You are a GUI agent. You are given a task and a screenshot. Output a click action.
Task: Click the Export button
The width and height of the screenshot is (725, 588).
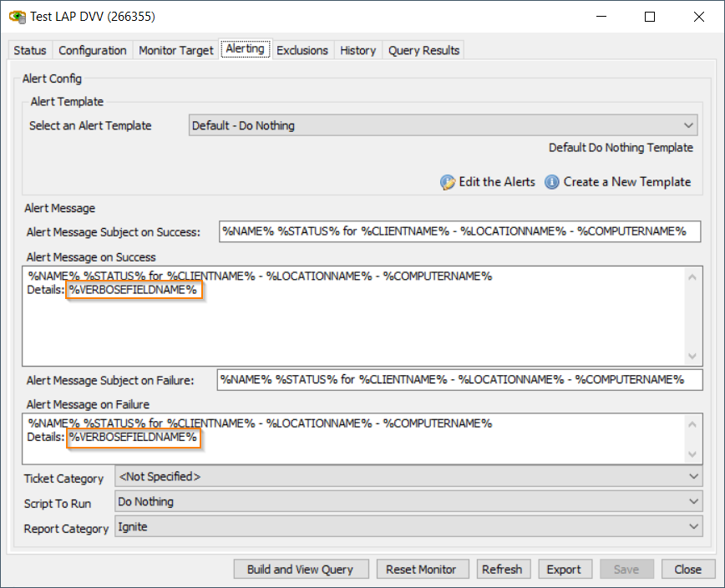[565, 569]
